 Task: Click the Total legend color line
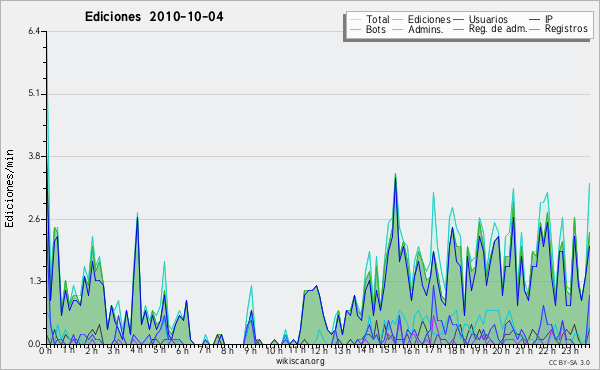tap(355, 20)
